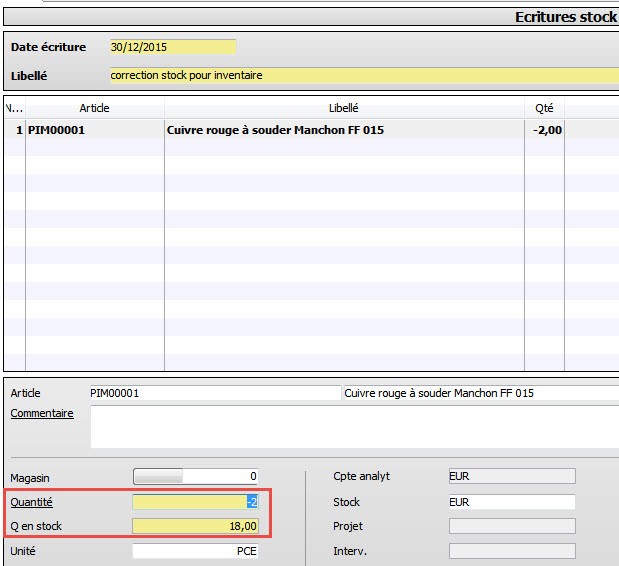Screen dimensions: 619x566
Task: Click the Date écriture field
Action: click(x=172, y=47)
